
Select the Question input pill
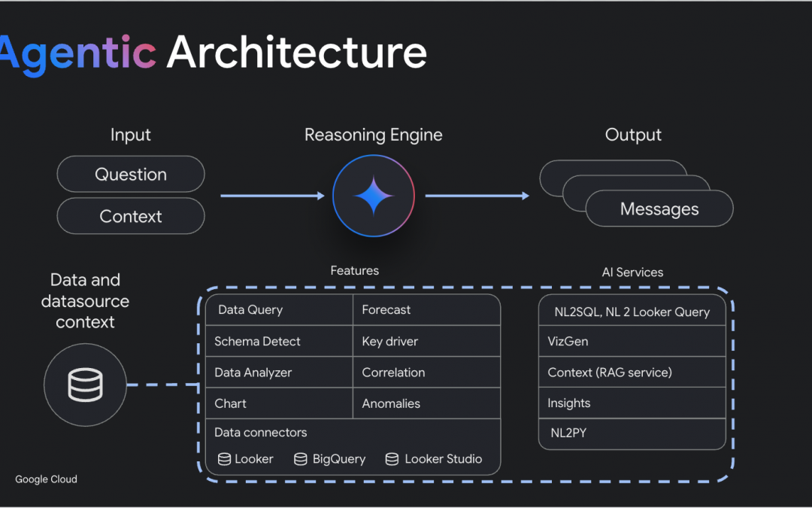pos(131,174)
